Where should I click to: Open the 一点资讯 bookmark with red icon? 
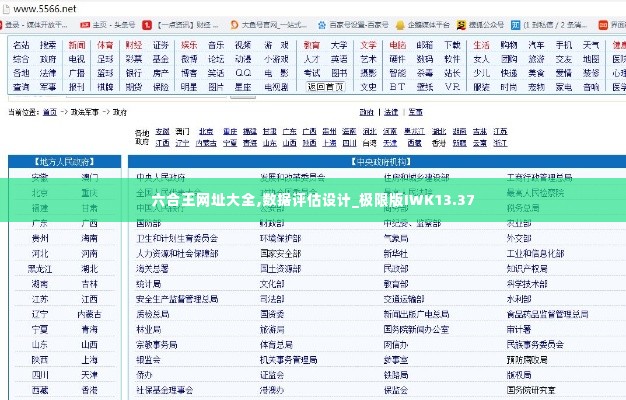(180, 25)
